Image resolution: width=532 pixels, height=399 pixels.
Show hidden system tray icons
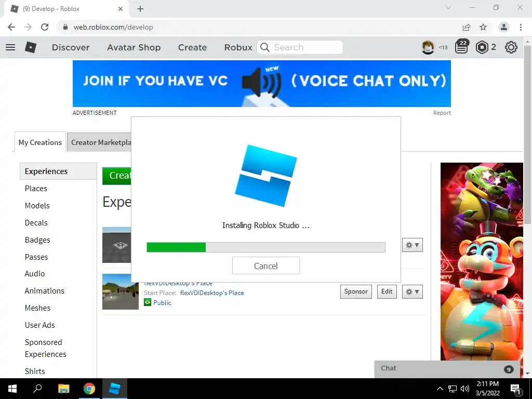click(x=440, y=389)
